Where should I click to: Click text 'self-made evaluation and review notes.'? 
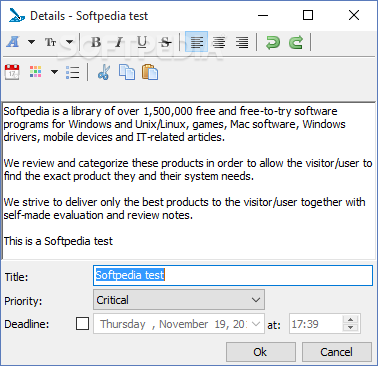pyautogui.click(x=98, y=215)
